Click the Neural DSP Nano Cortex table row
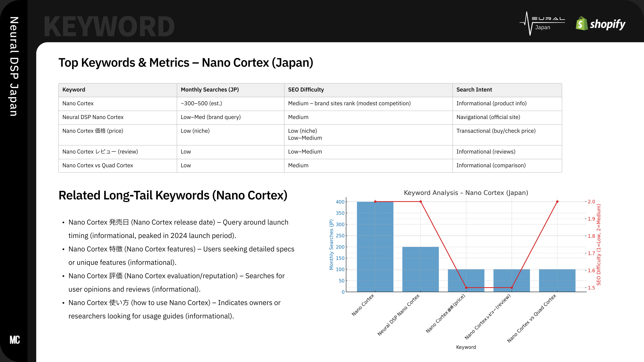This screenshot has height=362, width=644. (x=310, y=117)
